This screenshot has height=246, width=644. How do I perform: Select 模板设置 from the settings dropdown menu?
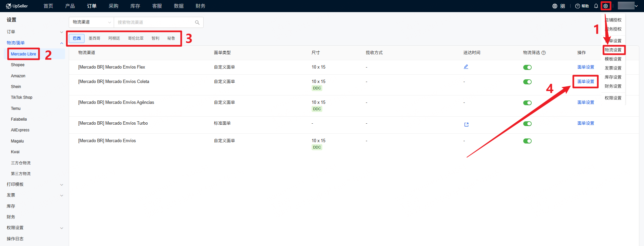point(613,59)
